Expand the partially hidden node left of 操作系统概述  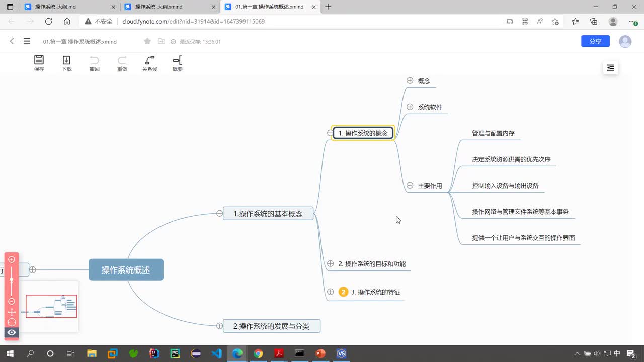[x=33, y=269]
